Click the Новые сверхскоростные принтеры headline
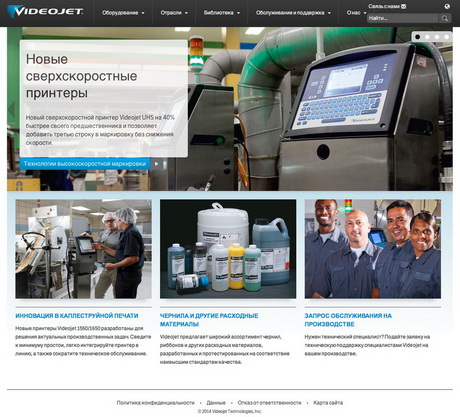 coord(81,76)
